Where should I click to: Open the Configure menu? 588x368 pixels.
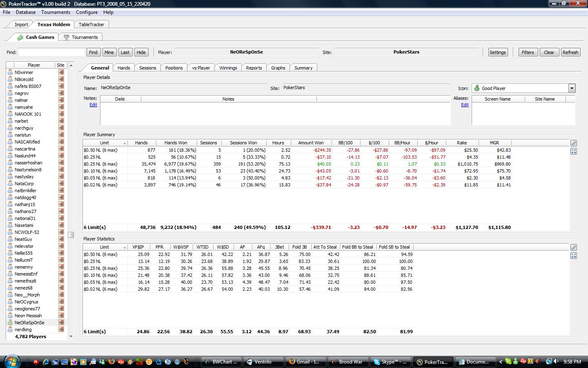click(x=87, y=12)
